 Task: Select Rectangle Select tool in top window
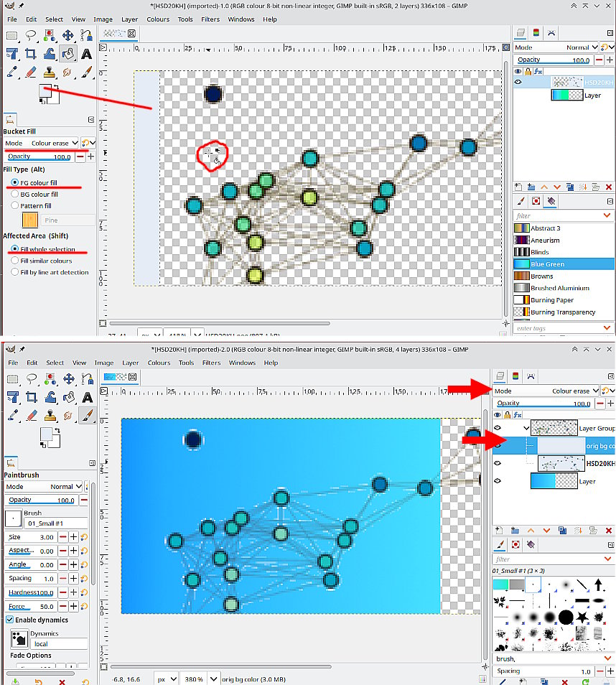pyautogui.click(x=11, y=35)
